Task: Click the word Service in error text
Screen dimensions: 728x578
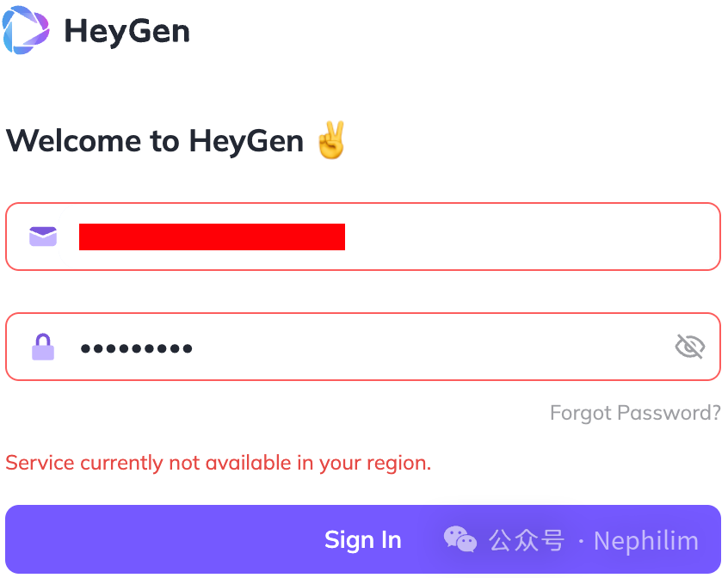Action: tap(40, 463)
